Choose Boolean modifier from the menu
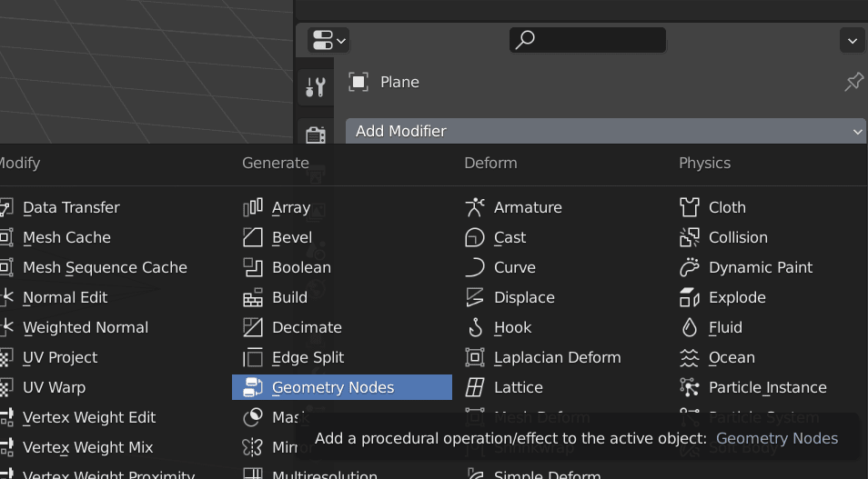This screenshot has height=479, width=868. [x=301, y=267]
